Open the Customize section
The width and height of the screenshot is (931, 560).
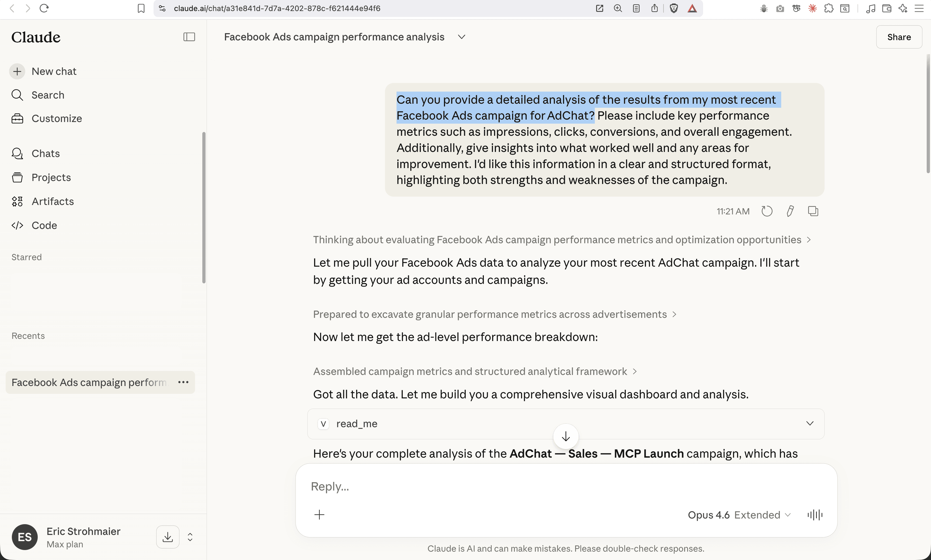pyautogui.click(x=56, y=119)
